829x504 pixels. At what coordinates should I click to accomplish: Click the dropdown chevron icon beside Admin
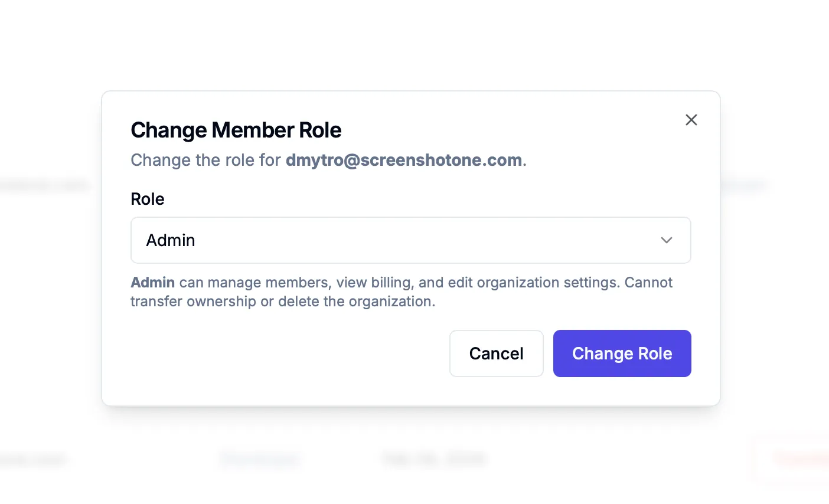click(666, 240)
